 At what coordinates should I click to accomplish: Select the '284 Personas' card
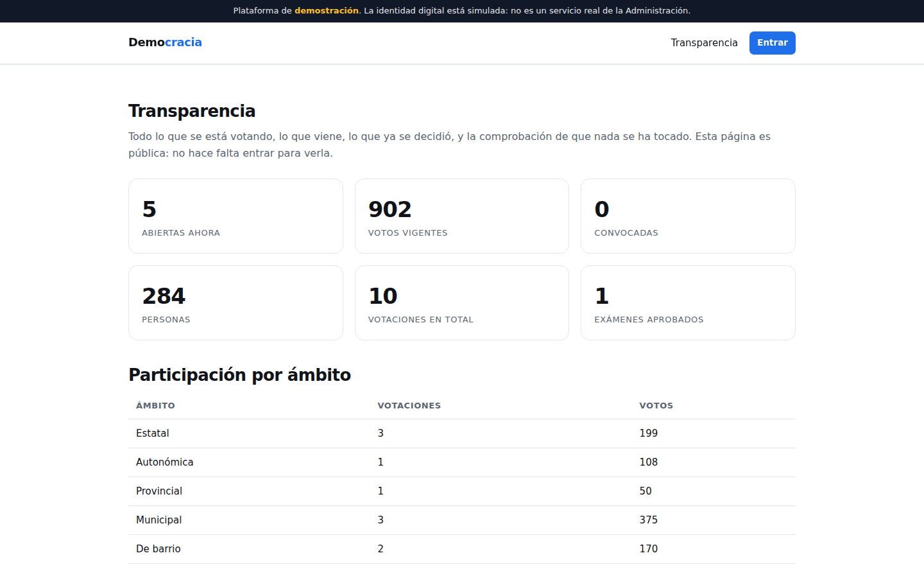tap(235, 302)
